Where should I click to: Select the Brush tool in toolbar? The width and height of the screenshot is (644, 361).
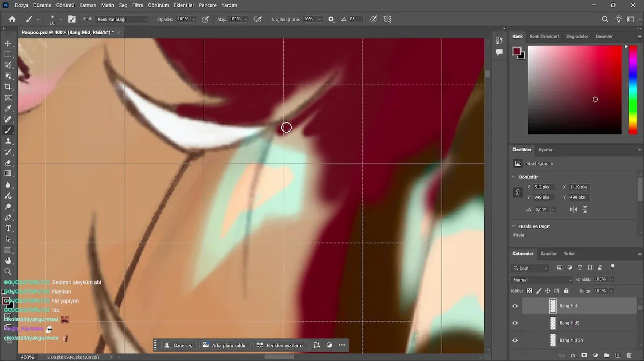8,130
